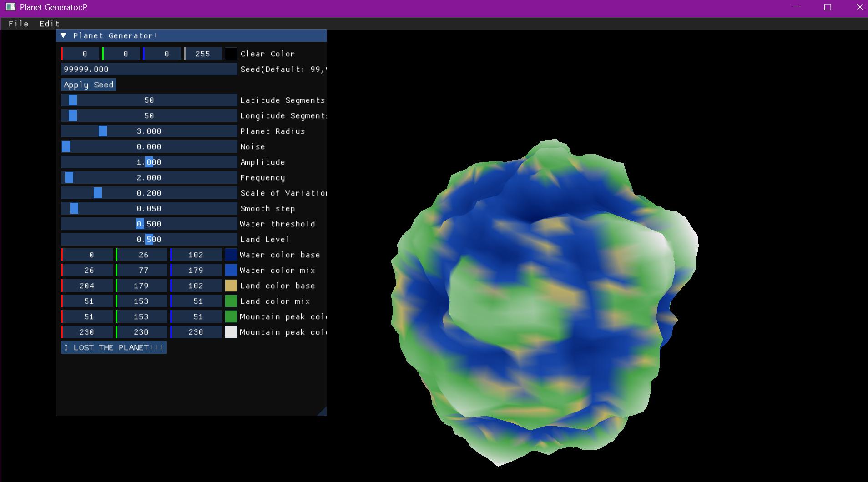The width and height of the screenshot is (868, 482).
Task: Open the Edit menu
Action: coord(49,24)
